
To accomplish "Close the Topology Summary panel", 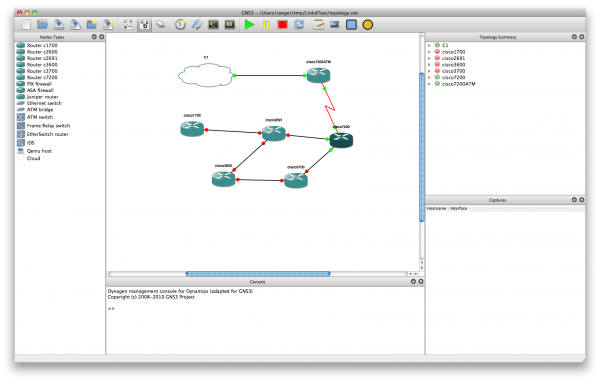I will point(582,37).
